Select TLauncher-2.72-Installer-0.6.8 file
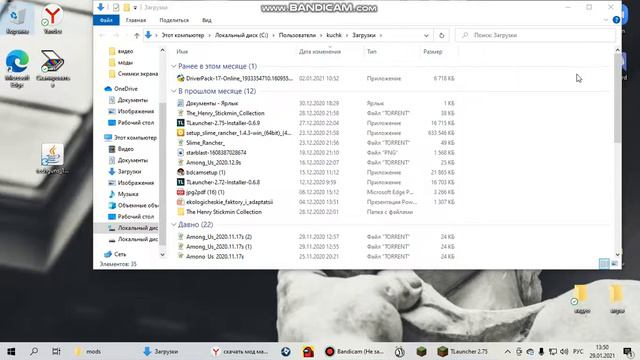640x360 pixels. [223, 182]
